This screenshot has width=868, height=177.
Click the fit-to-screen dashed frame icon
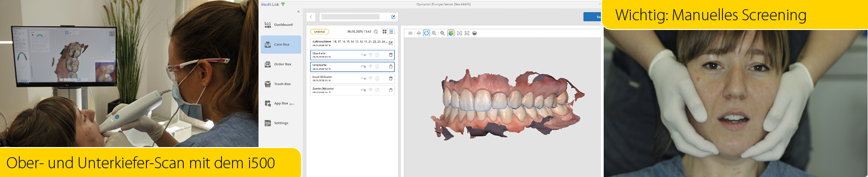pos(467,33)
